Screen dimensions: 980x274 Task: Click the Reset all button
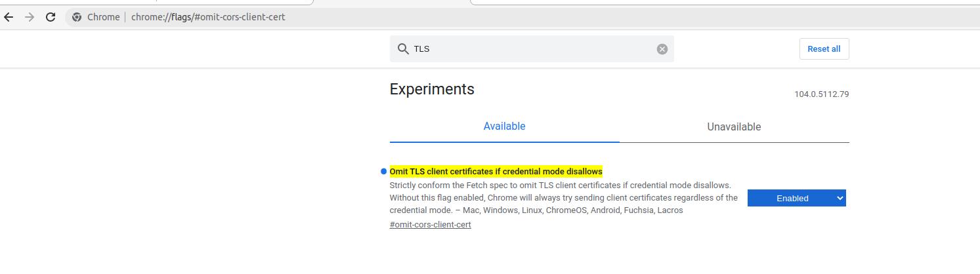(824, 49)
